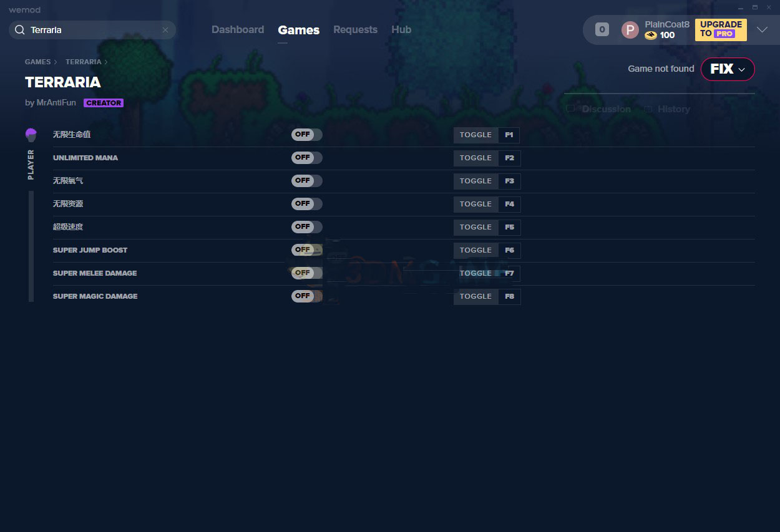Click the Game not found status text

pos(661,69)
